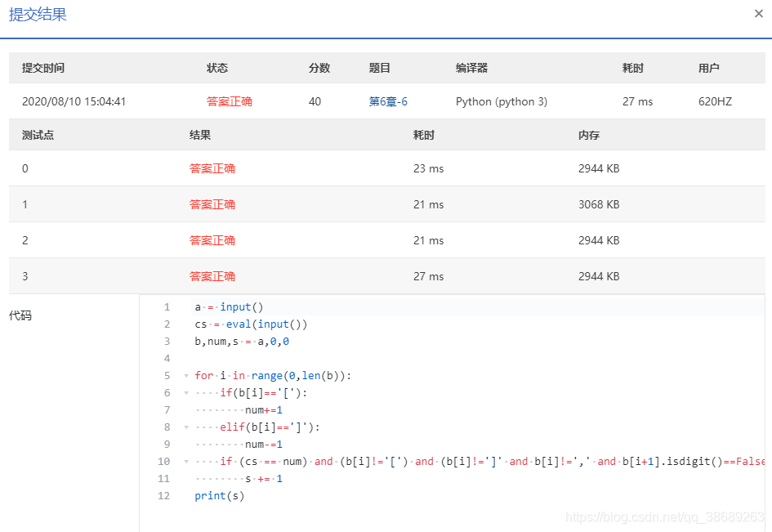Click the 答案正确 result of test point 1
Image resolution: width=772 pixels, height=532 pixels.
[x=212, y=204]
